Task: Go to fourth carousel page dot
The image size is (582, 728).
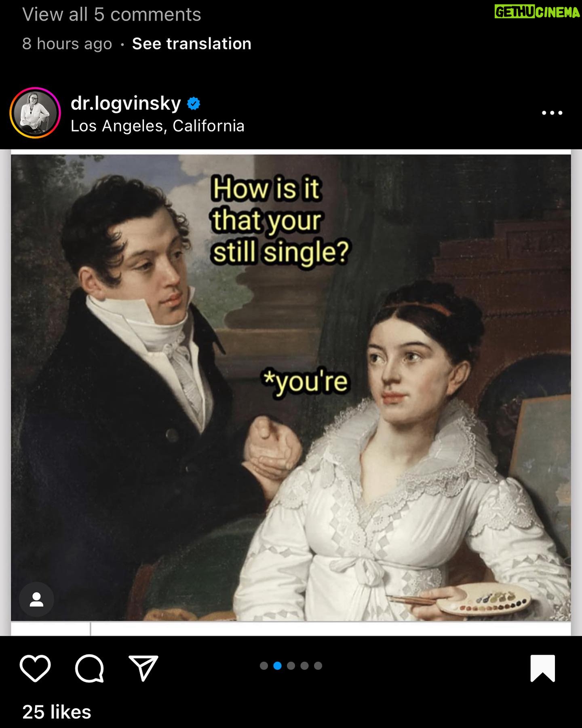Action: [304, 666]
